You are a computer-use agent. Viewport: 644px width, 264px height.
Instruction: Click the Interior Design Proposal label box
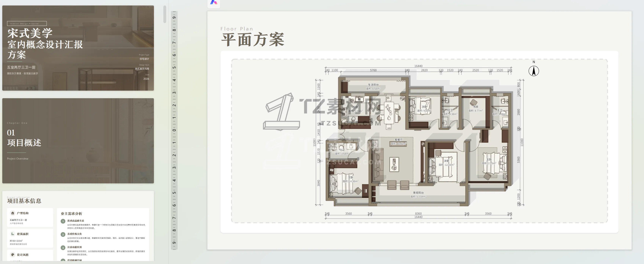pyautogui.click(x=27, y=23)
